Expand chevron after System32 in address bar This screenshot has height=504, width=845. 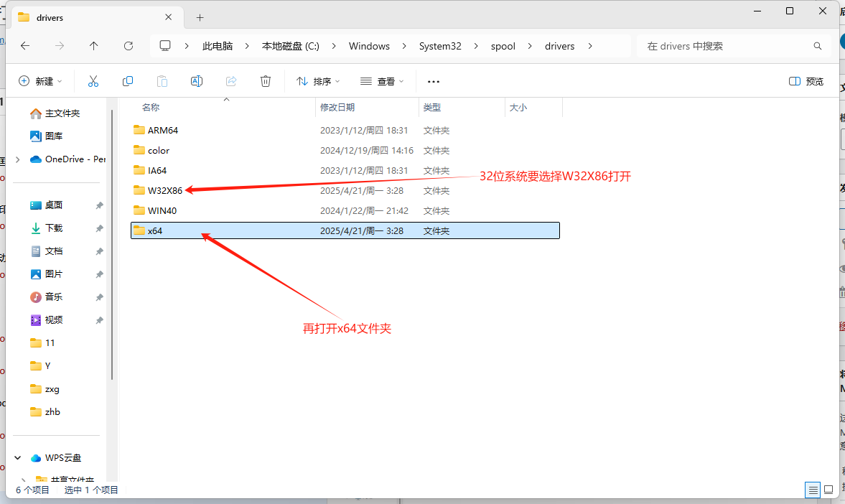(x=476, y=47)
